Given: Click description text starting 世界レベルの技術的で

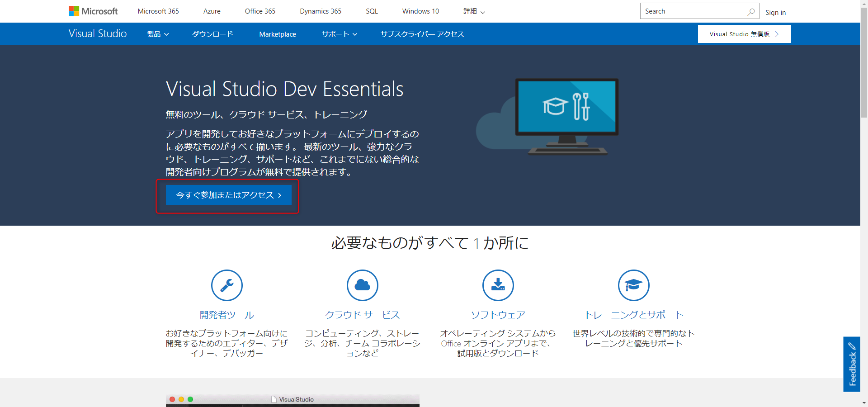Looking at the screenshot, I should point(634,338).
